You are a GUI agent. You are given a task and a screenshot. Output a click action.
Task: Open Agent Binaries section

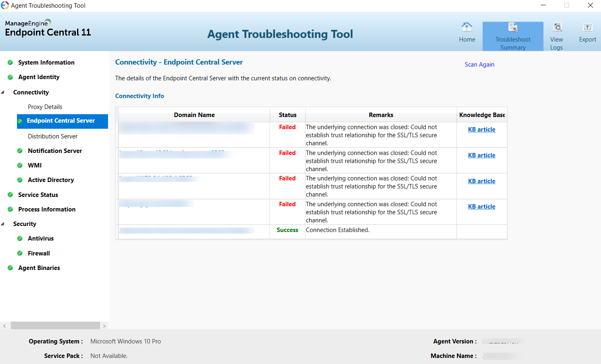coord(39,268)
